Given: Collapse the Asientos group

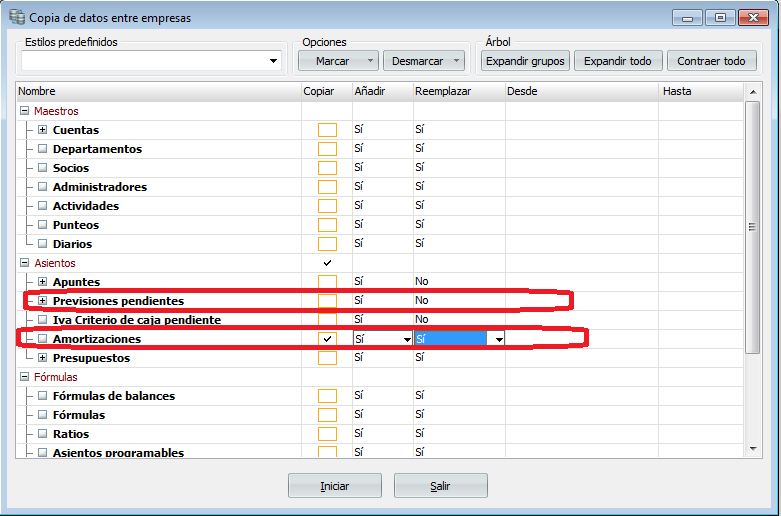Looking at the screenshot, I should coord(24,262).
